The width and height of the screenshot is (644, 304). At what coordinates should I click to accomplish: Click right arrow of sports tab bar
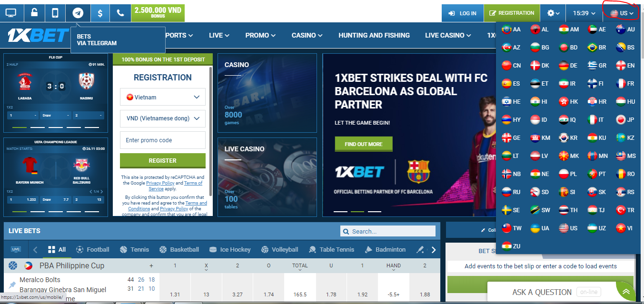pyautogui.click(x=434, y=250)
